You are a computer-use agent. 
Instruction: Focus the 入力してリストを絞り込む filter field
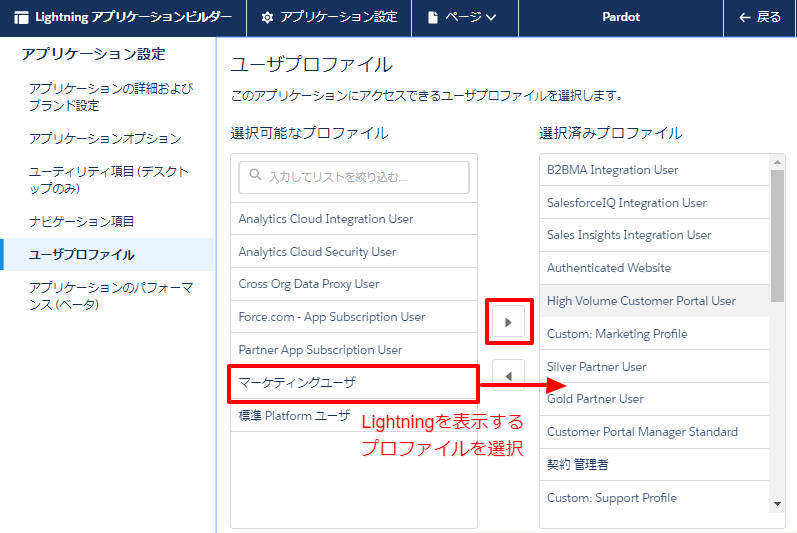[x=354, y=177]
